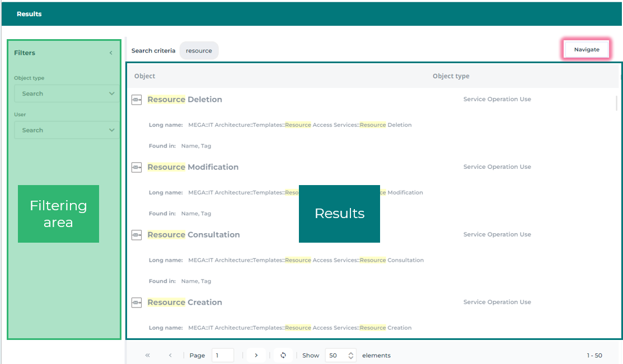Click the Navigate button

(586, 50)
